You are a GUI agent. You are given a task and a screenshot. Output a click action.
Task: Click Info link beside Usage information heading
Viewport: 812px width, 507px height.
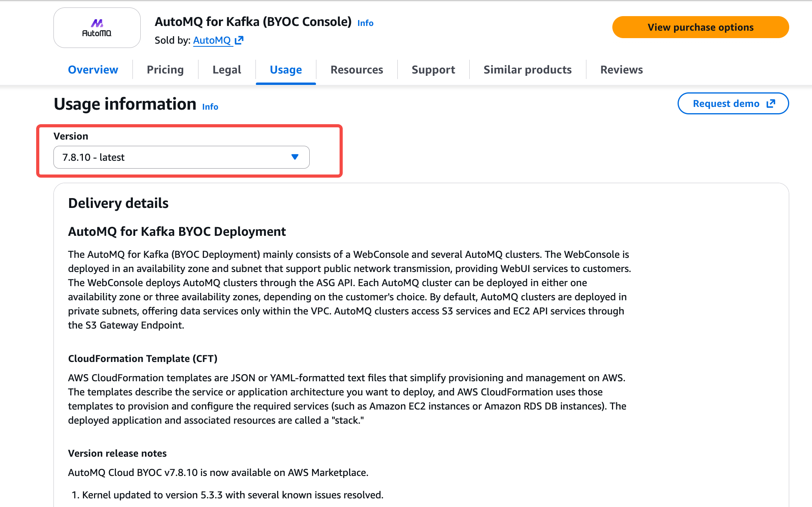click(210, 107)
